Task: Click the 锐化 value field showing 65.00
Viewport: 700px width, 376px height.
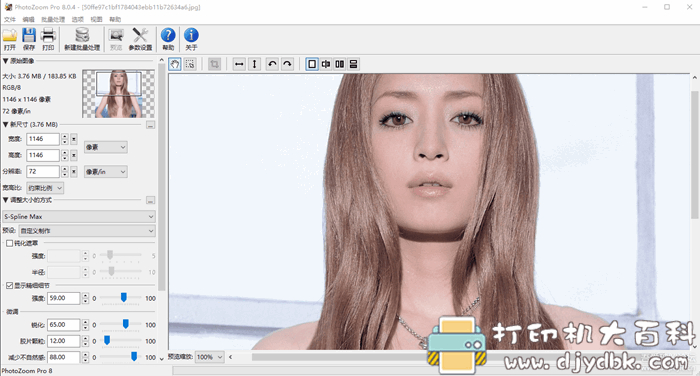Action: tap(63, 325)
